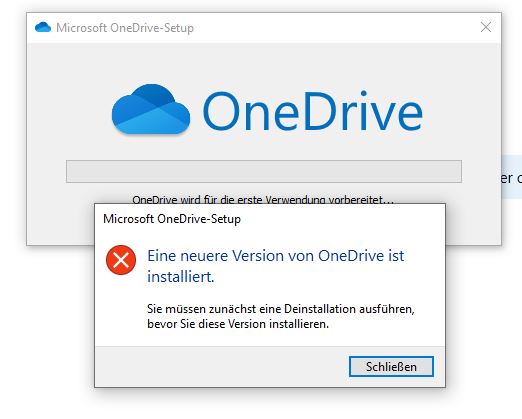Click the line 'Sie müssen zunächst eine Deinstallation ausführen'
The width and height of the screenshot is (522, 419).
[x=281, y=309]
